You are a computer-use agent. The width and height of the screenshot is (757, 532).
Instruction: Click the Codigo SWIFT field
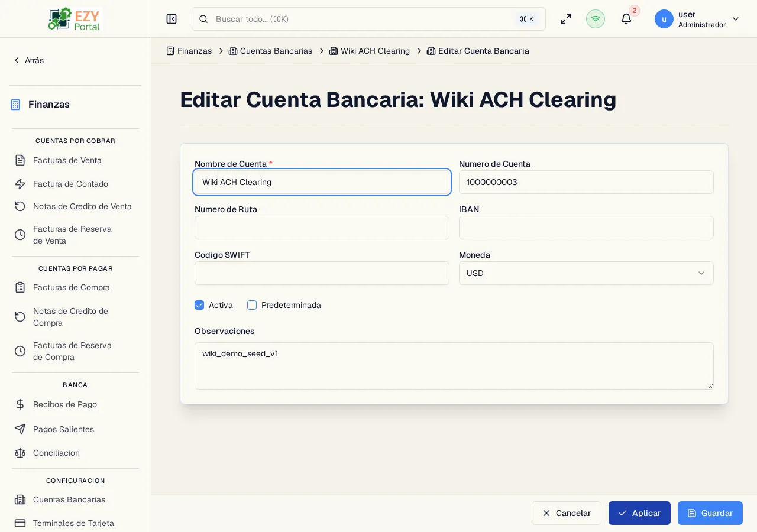point(322,273)
